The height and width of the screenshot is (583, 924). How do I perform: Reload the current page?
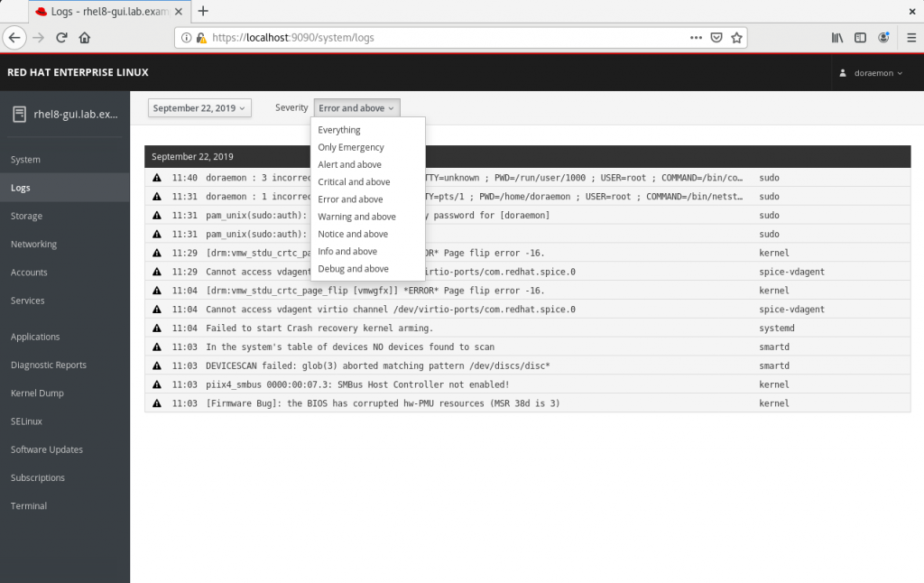[x=61, y=38]
